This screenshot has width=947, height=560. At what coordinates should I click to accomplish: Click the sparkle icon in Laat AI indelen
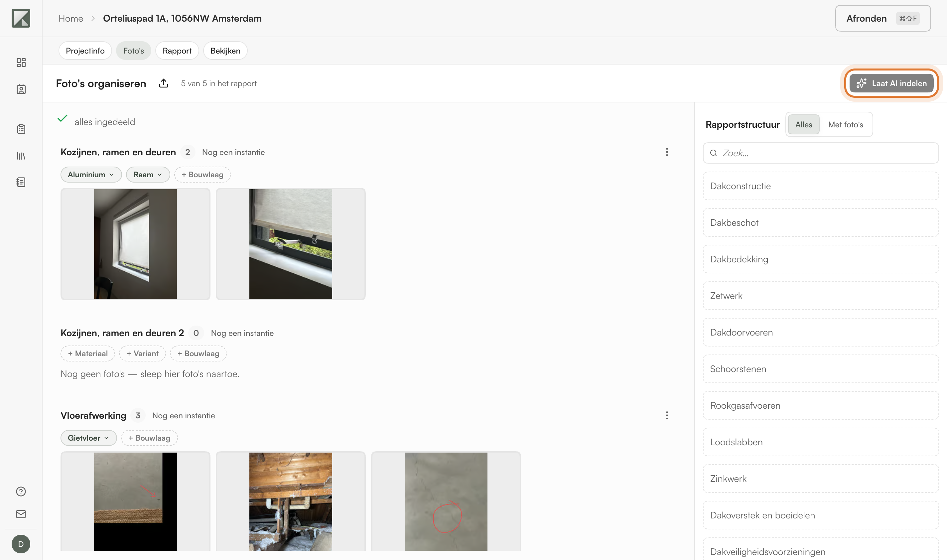coord(861,83)
